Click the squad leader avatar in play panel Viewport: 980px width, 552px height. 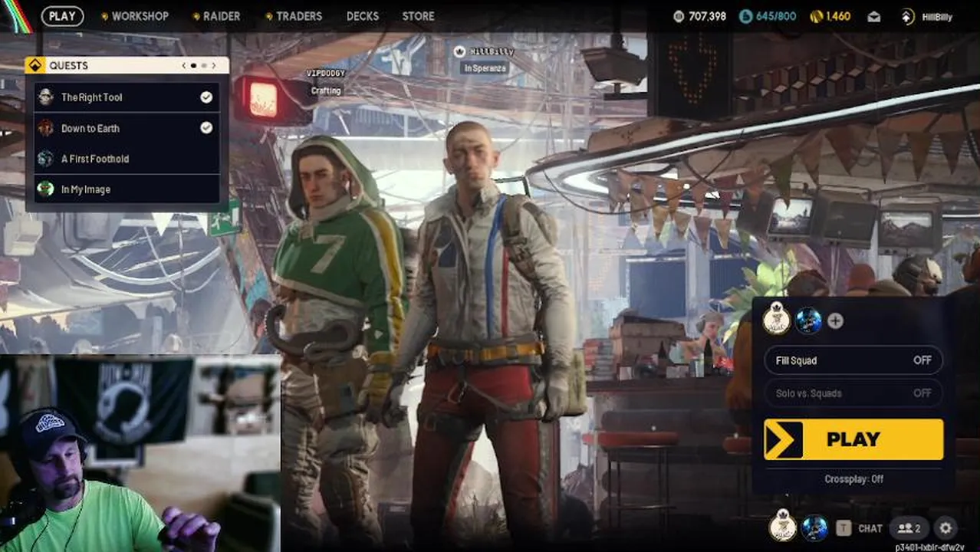pos(777,320)
